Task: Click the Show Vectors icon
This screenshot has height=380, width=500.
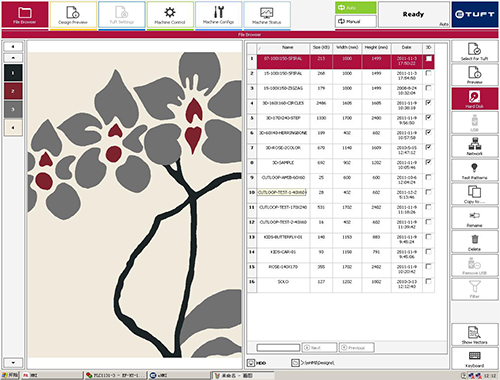Action: point(475,335)
